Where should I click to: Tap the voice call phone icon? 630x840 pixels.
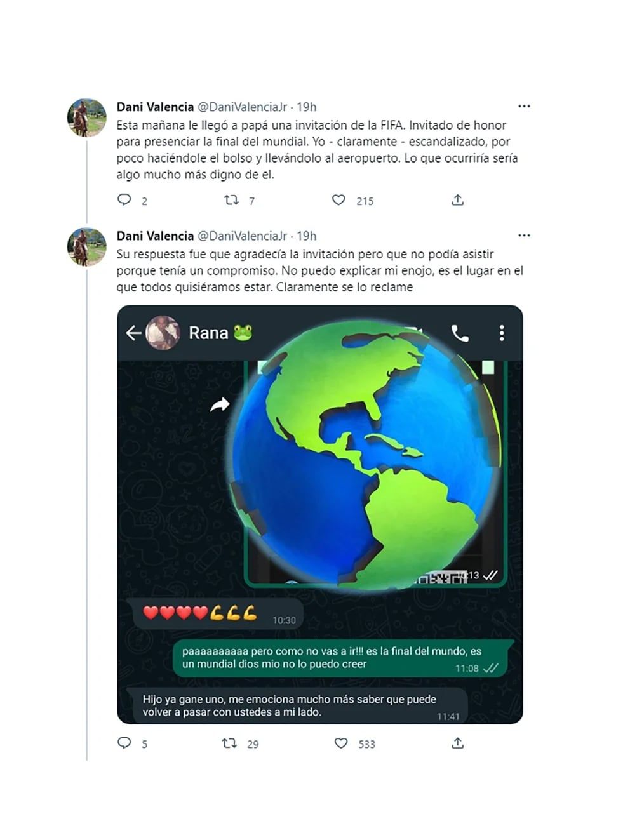pyautogui.click(x=460, y=333)
